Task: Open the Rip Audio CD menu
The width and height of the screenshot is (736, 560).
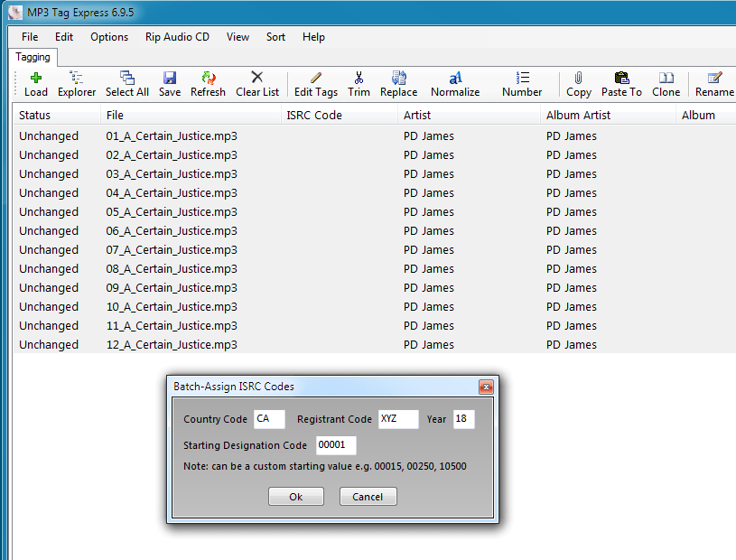Action: coord(177,37)
